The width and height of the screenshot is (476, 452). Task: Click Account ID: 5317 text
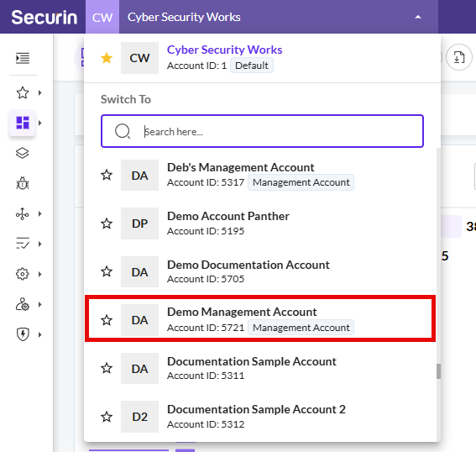click(x=206, y=182)
